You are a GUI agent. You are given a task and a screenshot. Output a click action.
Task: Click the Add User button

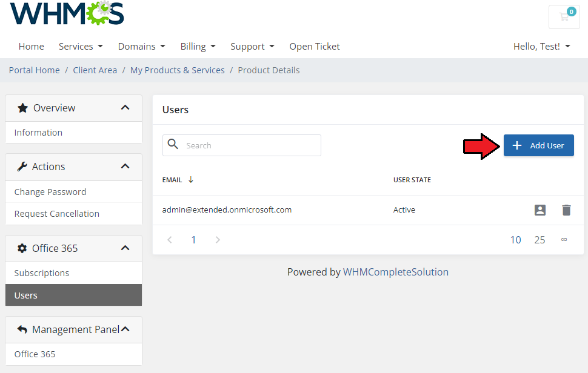coord(538,145)
